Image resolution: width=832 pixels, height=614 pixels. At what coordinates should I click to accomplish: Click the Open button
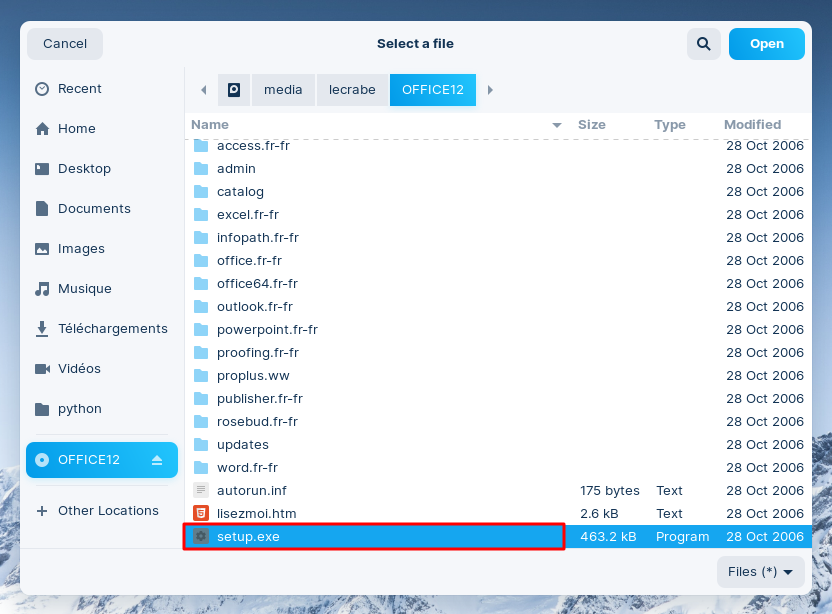coord(767,44)
